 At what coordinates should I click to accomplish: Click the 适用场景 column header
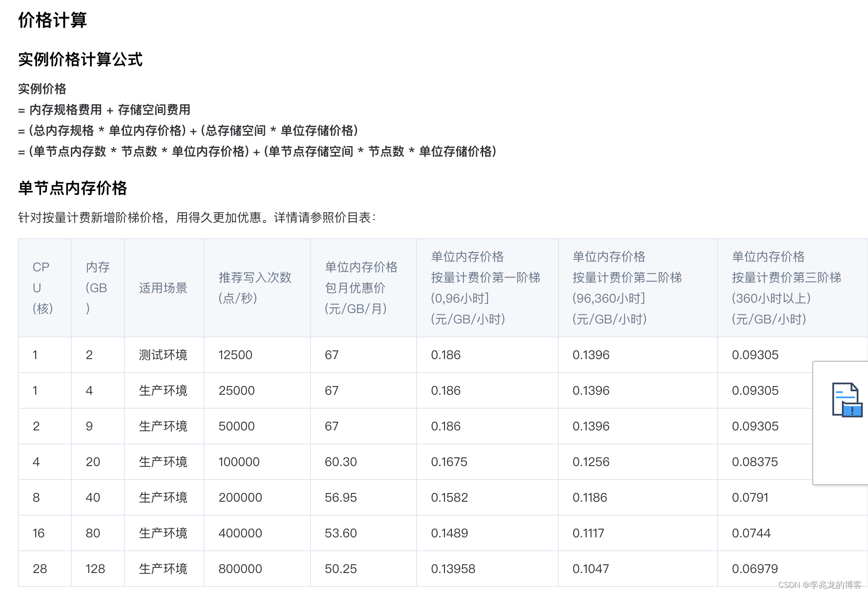163,288
